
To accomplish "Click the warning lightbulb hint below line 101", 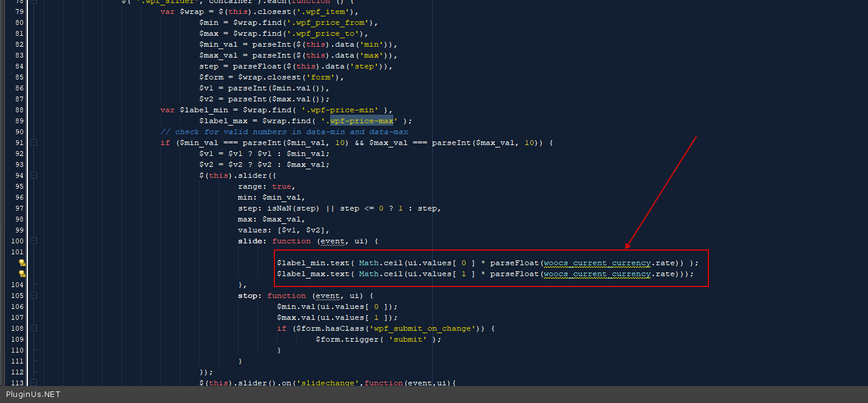I will [x=21, y=263].
